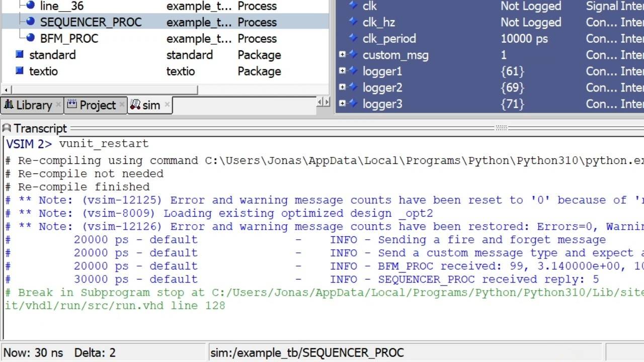Click the signal icon beside logger2
Screen dimensions: 644x362
click(354, 87)
